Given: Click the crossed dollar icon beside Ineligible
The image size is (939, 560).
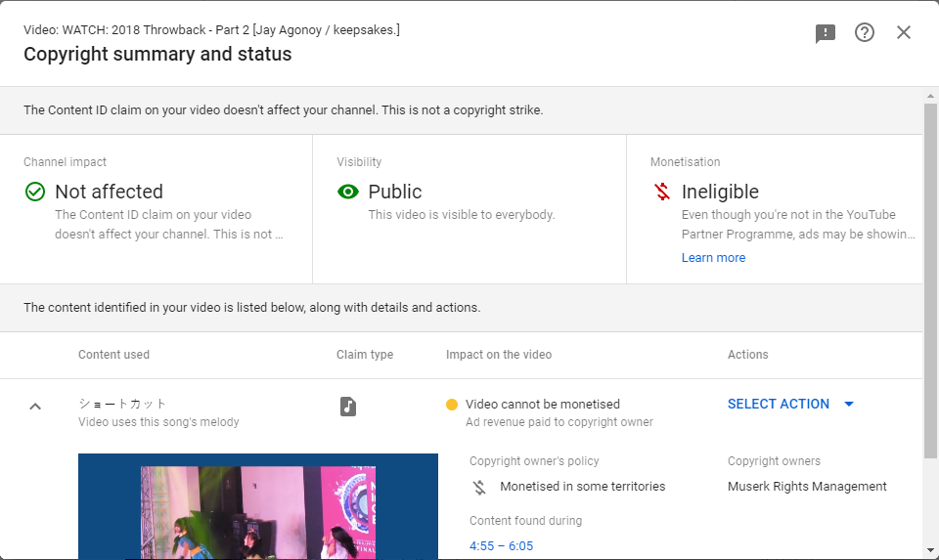Looking at the screenshot, I should click(662, 192).
